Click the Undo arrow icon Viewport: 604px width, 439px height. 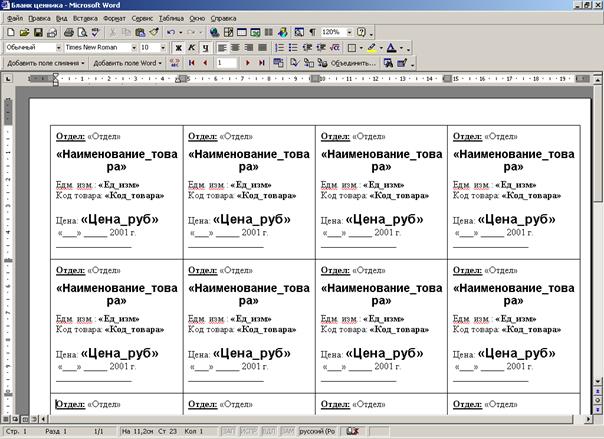click(x=170, y=33)
